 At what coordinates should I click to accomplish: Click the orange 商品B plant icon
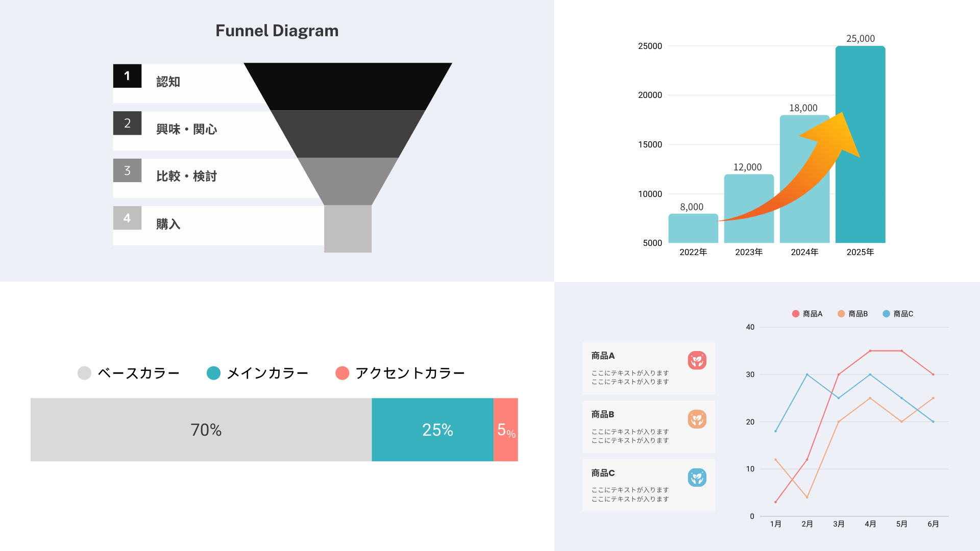click(x=697, y=419)
